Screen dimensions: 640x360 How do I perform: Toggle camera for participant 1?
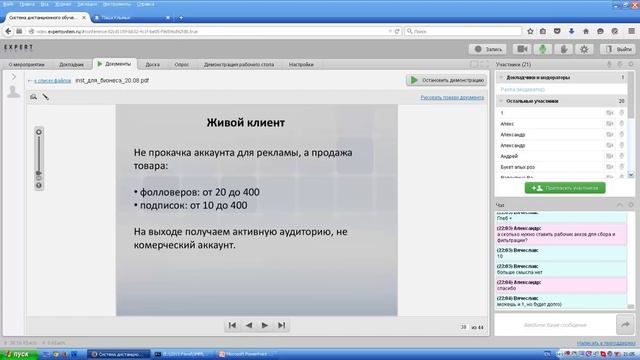coord(610,113)
